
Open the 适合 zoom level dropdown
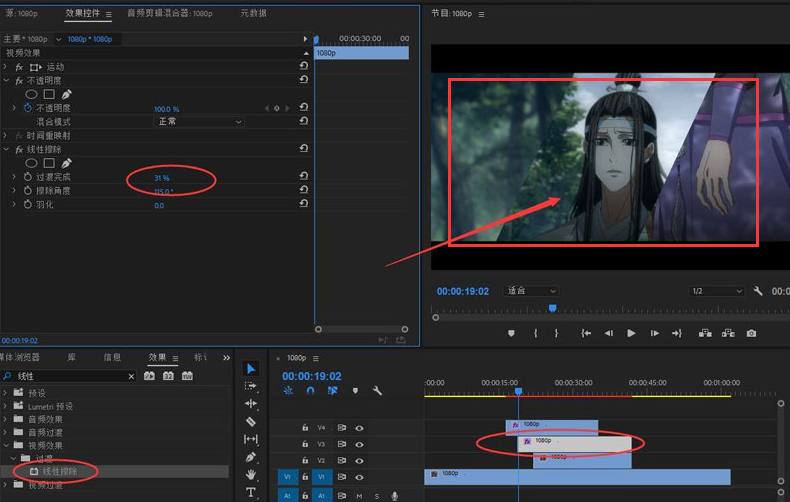[531, 291]
